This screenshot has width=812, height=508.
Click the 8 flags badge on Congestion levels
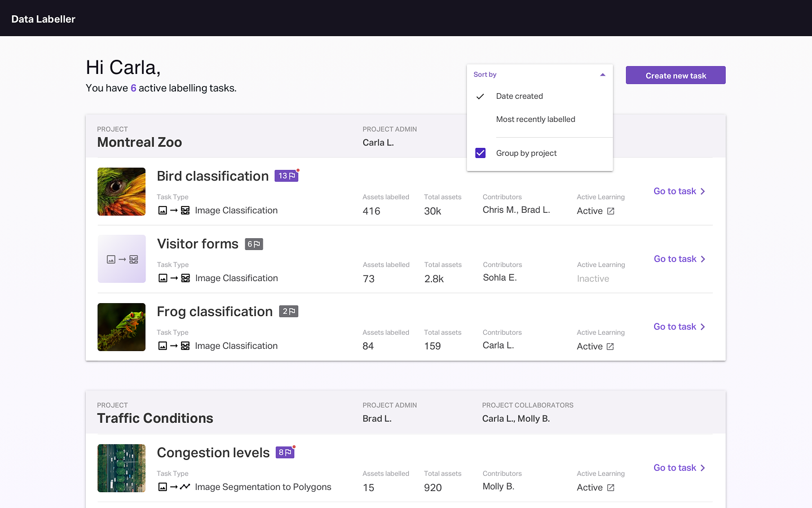click(285, 453)
